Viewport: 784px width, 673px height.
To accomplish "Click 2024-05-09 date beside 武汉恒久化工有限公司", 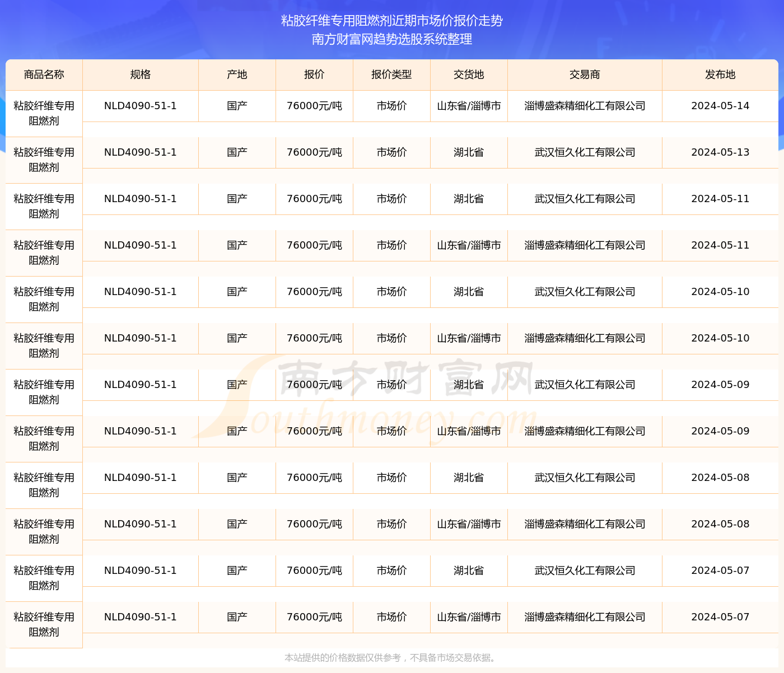I will pos(721,385).
